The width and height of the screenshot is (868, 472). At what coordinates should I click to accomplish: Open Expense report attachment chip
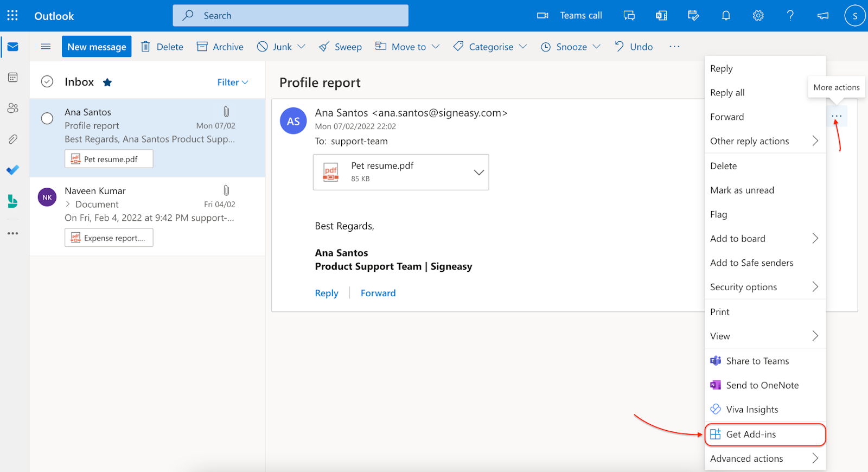point(108,238)
